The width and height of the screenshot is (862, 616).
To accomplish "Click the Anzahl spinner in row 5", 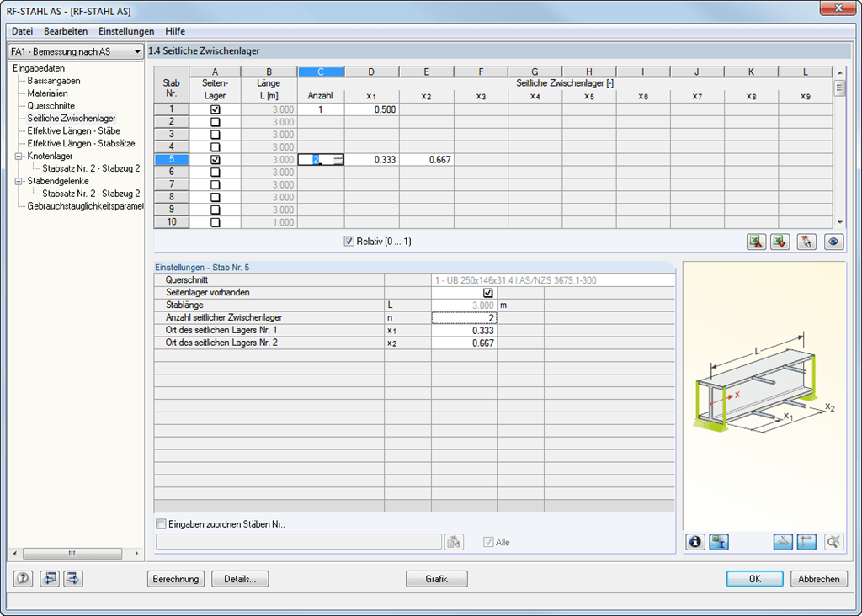I will click(x=338, y=160).
